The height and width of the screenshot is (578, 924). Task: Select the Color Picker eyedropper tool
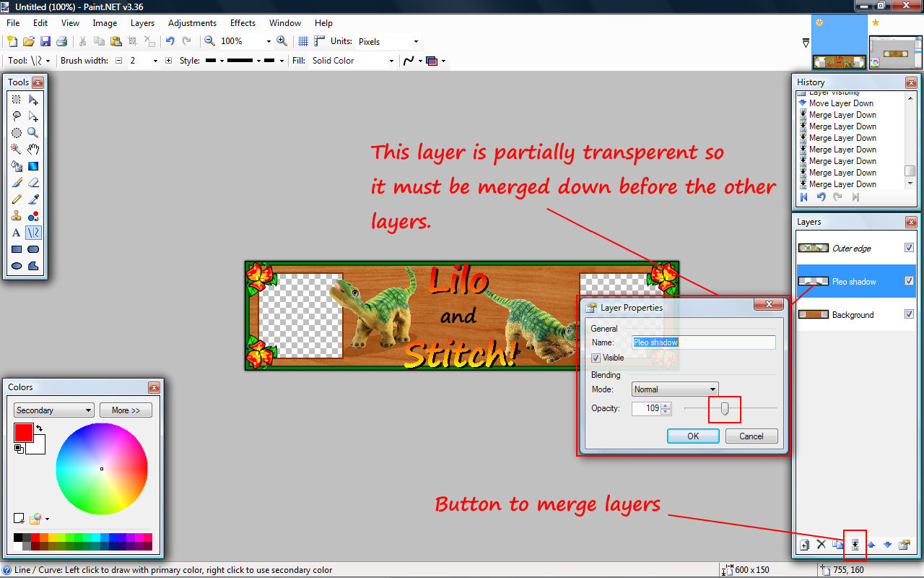33,199
